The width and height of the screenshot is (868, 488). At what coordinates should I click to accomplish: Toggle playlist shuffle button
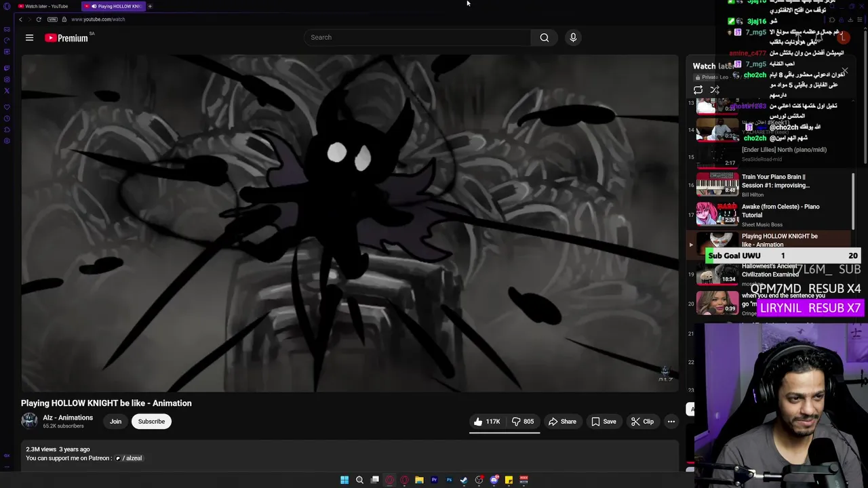click(715, 90)
